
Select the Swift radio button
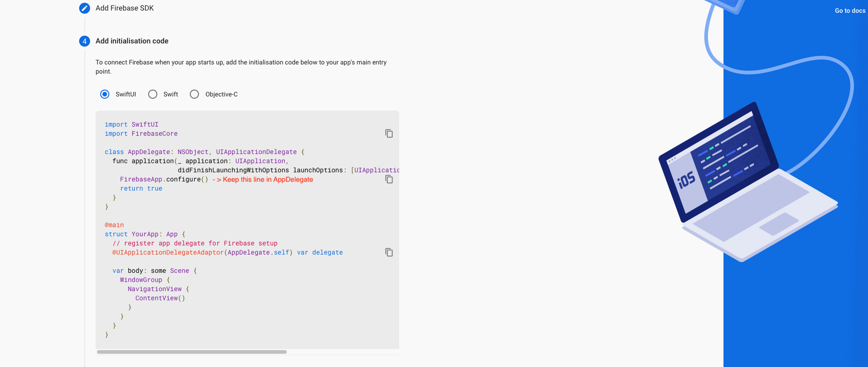[153, 94]
